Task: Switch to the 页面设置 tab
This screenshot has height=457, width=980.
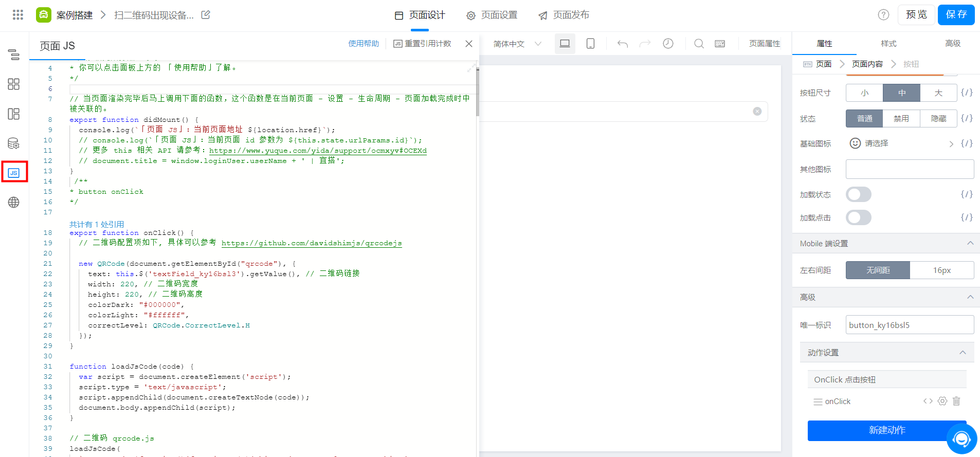Action: click(492, 15)
